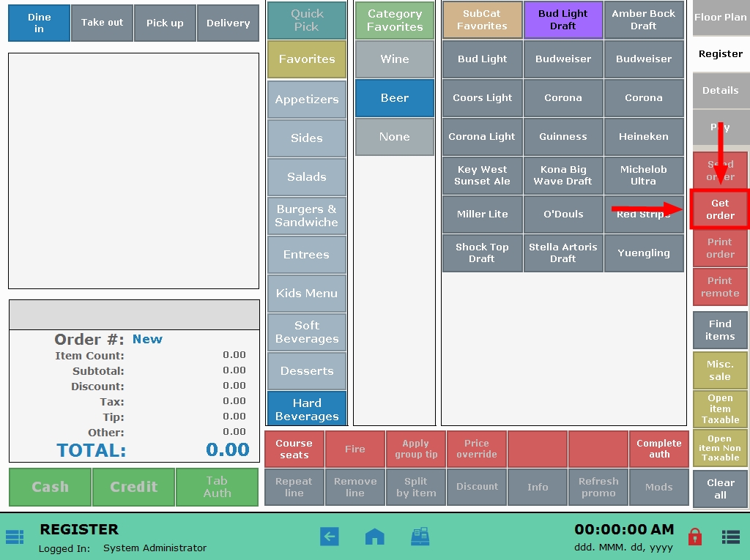
Task: Clear all with the Clear all button
Action: pos(720,487)
